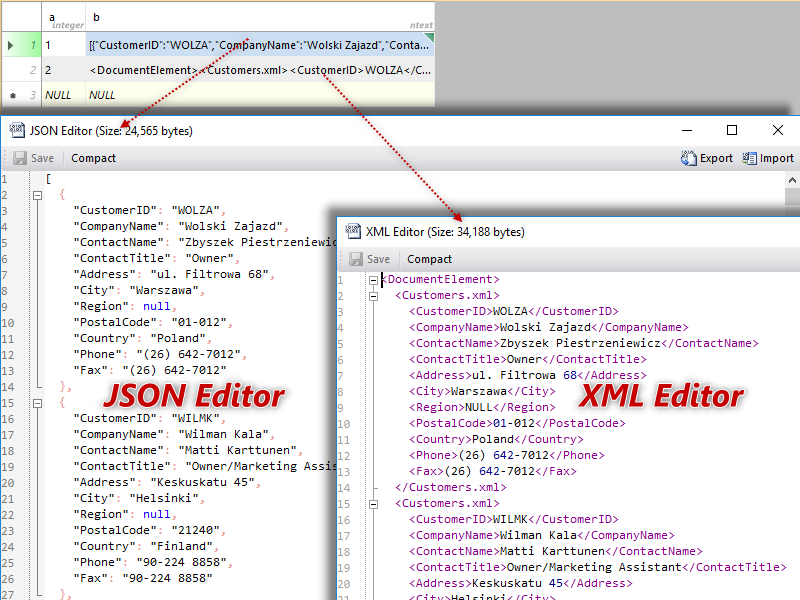Click the <PostalCode>01-012 XML line

click(x=517, y=423)
